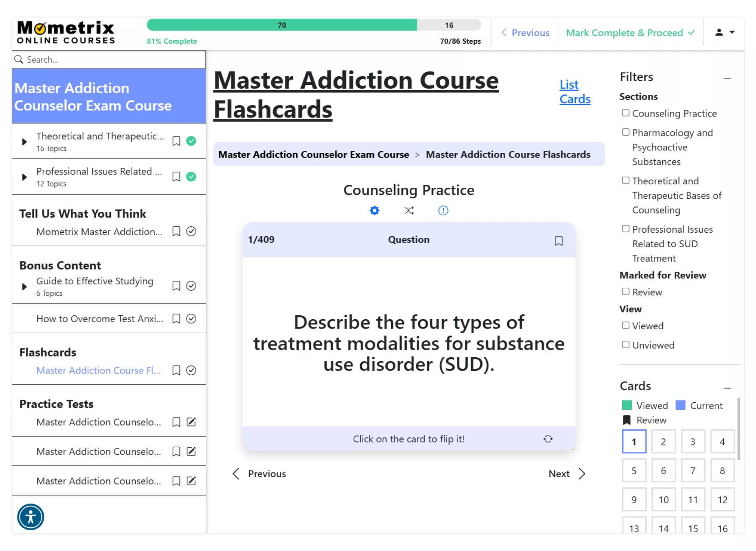Bookmark the Theoretical and Therapeutic section
Screen dimensions: 756x551
coord(176,141)
